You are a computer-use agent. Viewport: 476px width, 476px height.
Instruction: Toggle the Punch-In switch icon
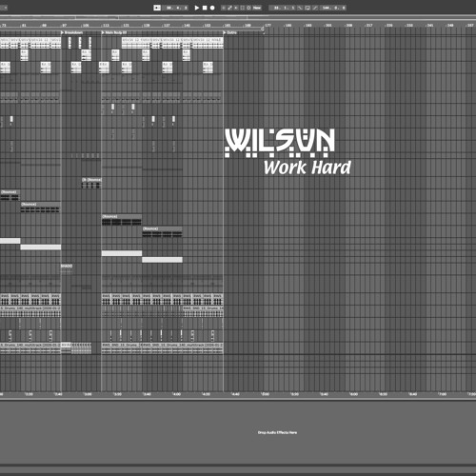tap(300, 8)
